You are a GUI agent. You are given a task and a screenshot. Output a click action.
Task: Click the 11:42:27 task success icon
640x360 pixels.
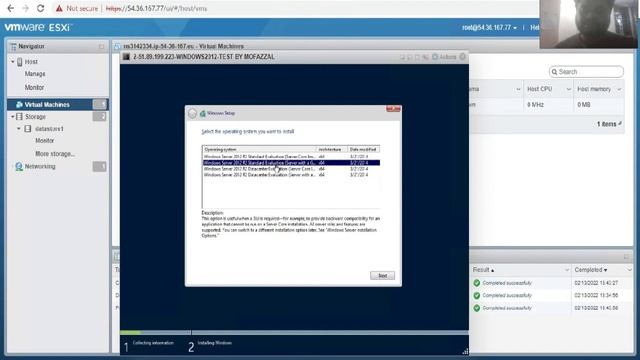pos(477,283)
